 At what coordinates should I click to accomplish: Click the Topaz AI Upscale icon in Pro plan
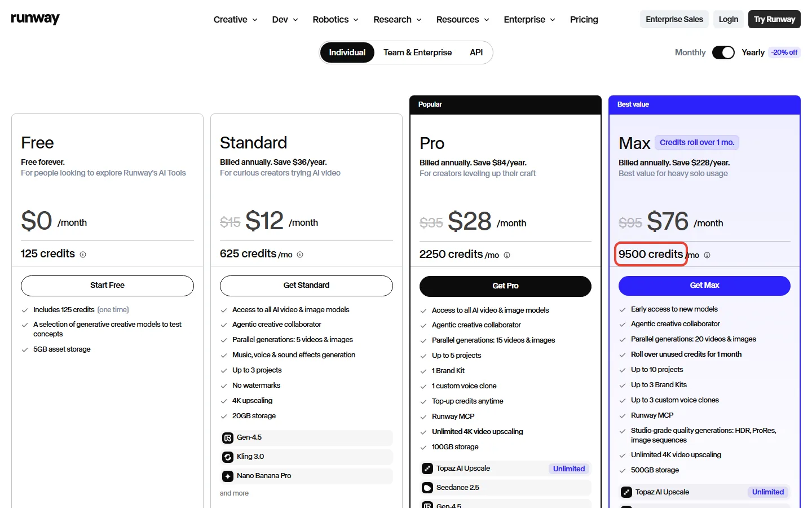427,468
